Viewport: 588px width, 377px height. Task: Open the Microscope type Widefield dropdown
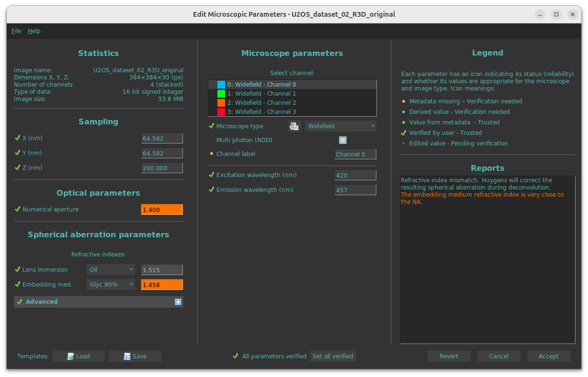pyautogui.click(x=340, y=126)
